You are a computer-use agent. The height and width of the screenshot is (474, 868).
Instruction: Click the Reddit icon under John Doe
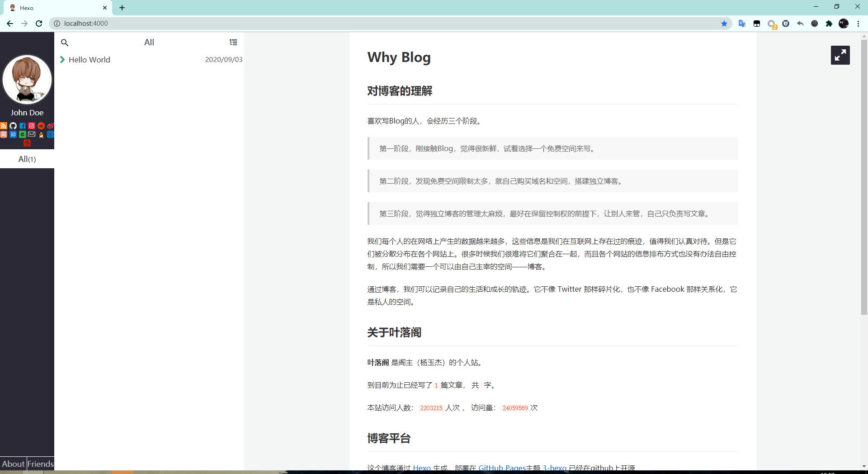(x=41, y=126)
